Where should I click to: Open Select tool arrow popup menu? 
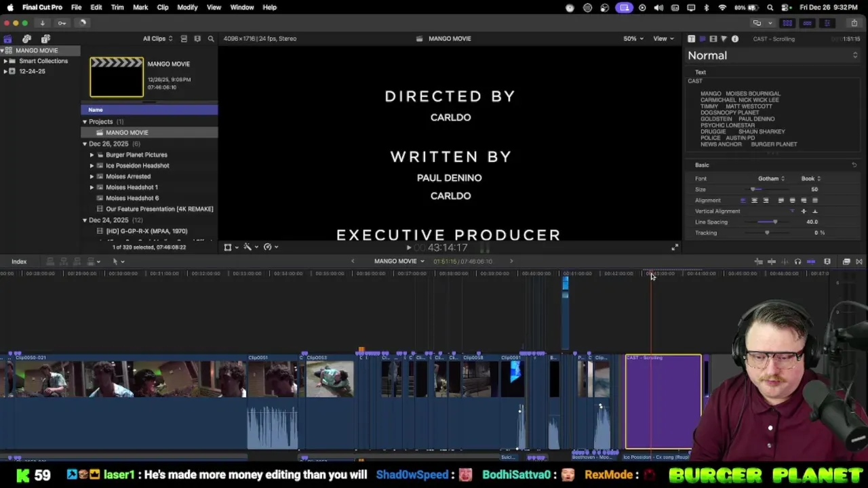coord(118,262)
